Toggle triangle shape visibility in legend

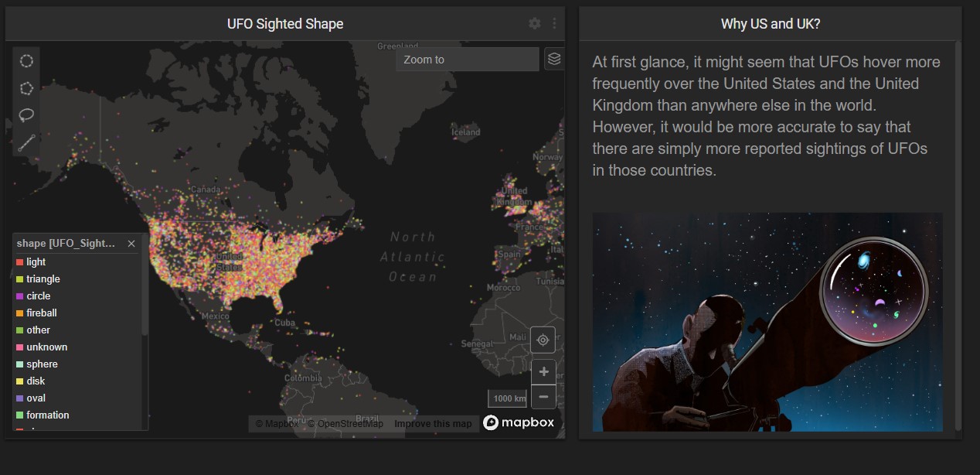coord(43,279)
